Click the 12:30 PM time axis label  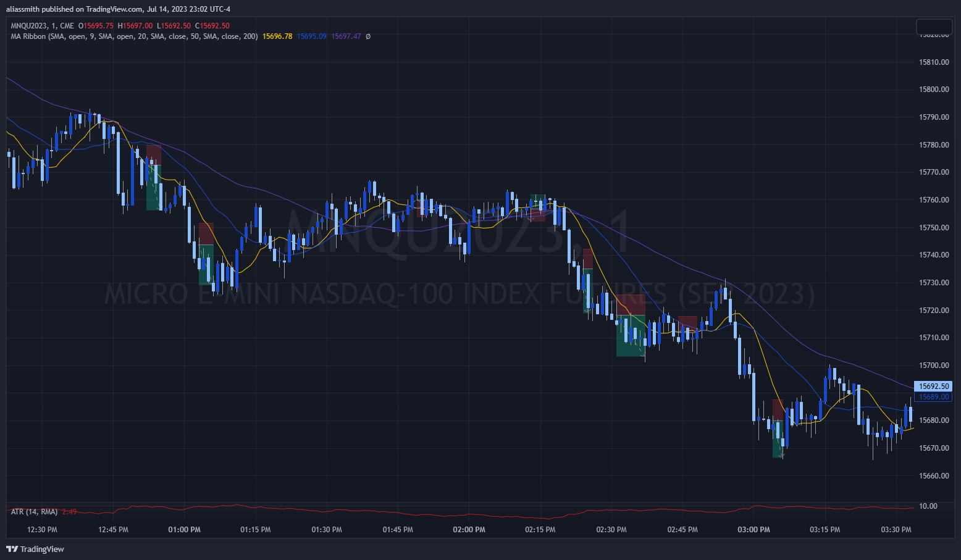[x=43, y=530]
